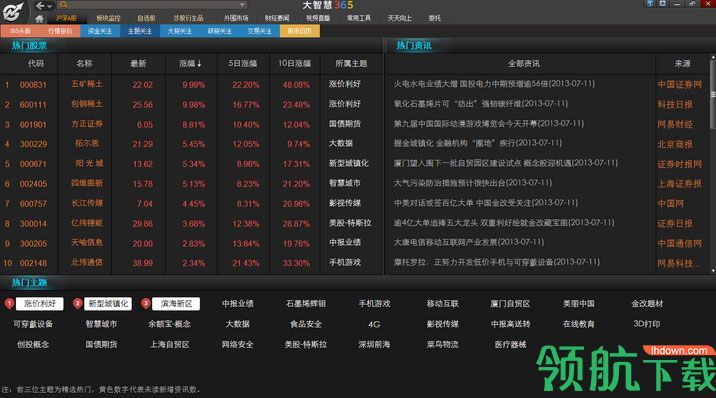Select the 长江传媒 stock name
Viewport: 716px width, 398px height.
pyautogui.click(x=87, y=203)
